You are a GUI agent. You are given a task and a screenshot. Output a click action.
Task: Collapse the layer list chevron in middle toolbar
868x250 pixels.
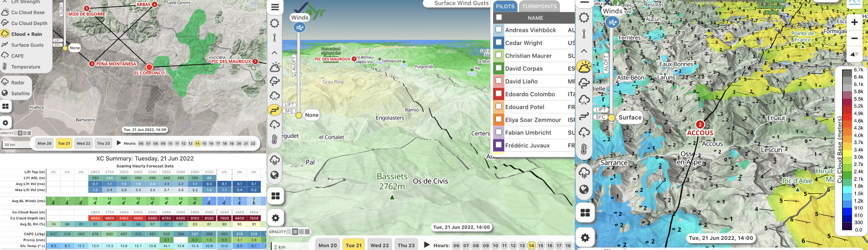tap(275, 53)
